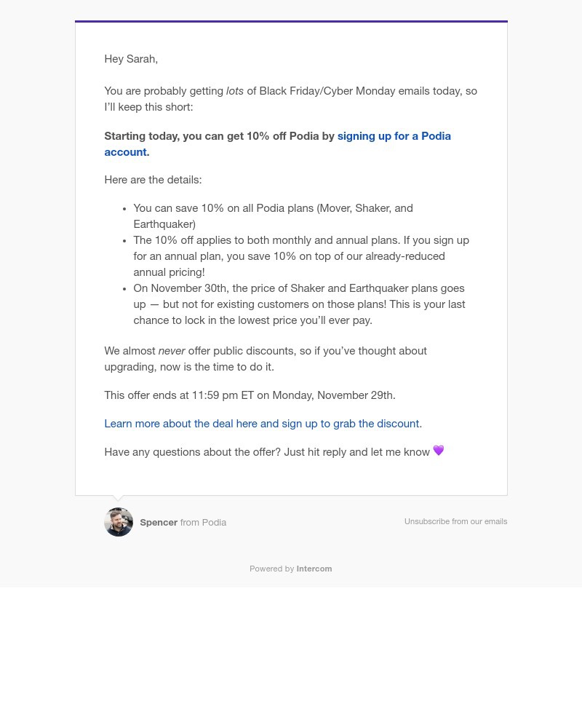The height and width of the screenshot is (728, 582).
Task: Click the 'Here are the details:' text
Action: coord(153,180)
